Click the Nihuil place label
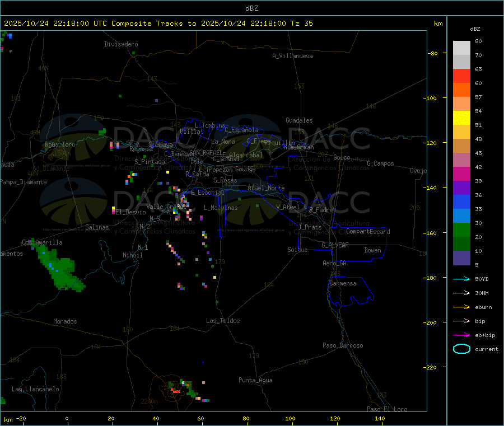Image resolution: width=504 pixels, height=426 pixels. (x=133, y=255)
